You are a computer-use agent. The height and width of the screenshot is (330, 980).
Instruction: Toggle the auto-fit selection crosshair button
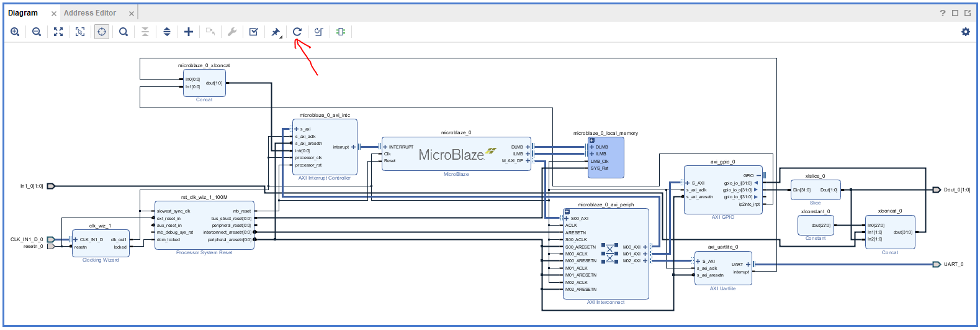click(x=102, y=32)
